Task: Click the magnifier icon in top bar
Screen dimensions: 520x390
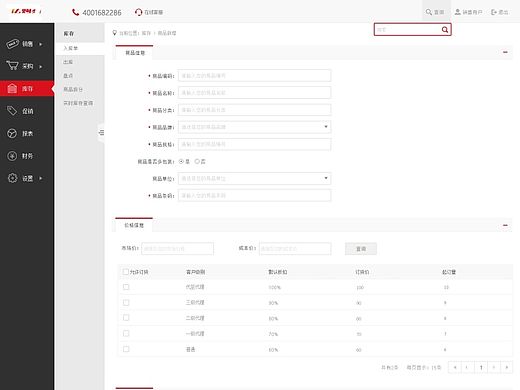Action: click(x=429, y=12)
